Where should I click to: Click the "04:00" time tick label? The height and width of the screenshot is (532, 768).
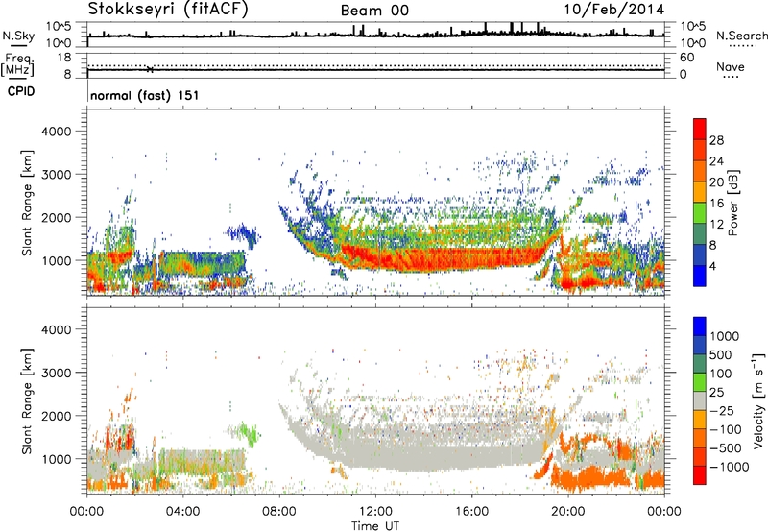click(x=183, y=512)
